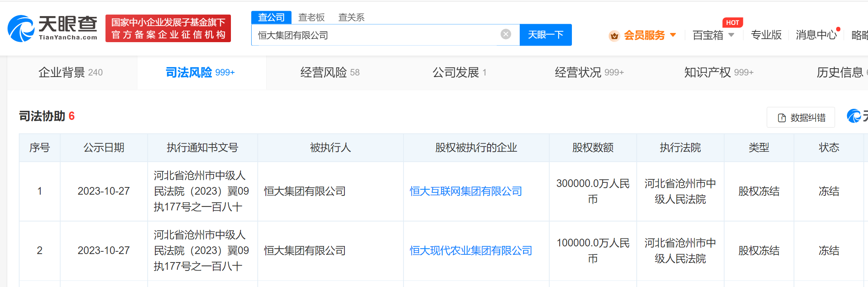Click the 股权被执行的企业 column header

(x=476, y=148)
